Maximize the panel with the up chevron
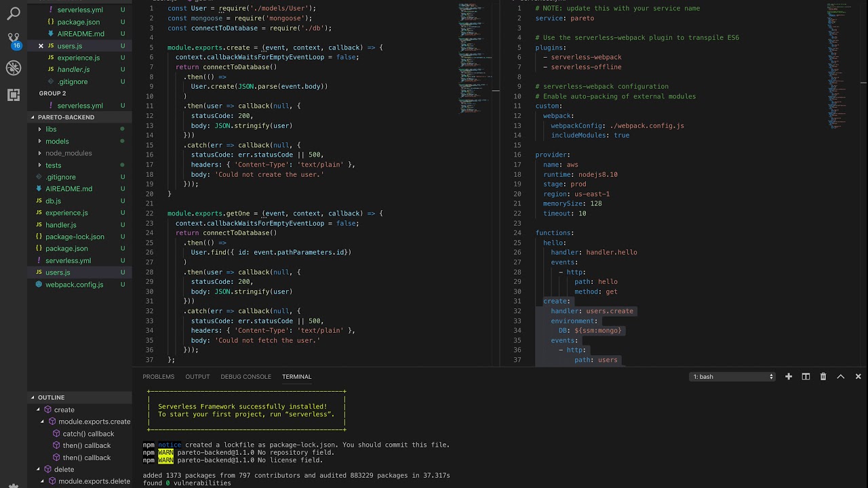Image resolution: width=868 pixels, height=488 pixels. (x=841, y=377)
